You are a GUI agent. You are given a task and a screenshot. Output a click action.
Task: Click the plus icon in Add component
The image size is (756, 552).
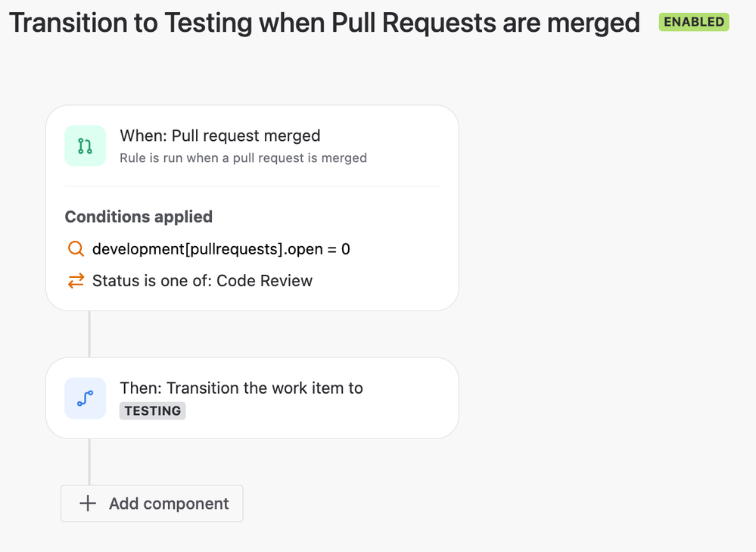(88, 504)
